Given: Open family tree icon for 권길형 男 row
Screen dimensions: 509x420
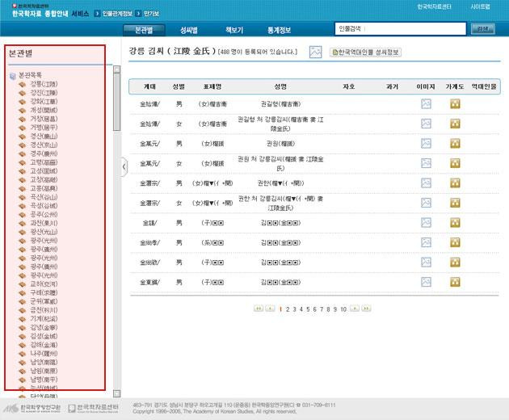Looking at the screenshot, I should click(x=455, y=104).
